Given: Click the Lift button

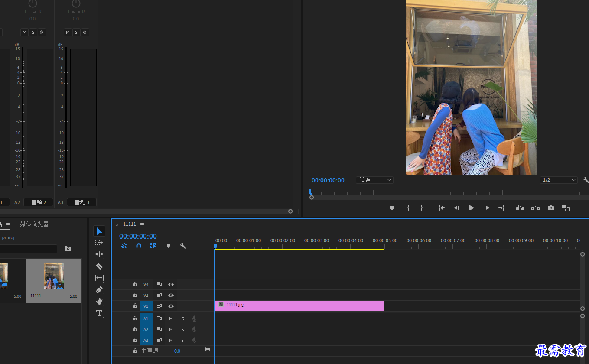Looking at the screenshot, I should point(520,208).
